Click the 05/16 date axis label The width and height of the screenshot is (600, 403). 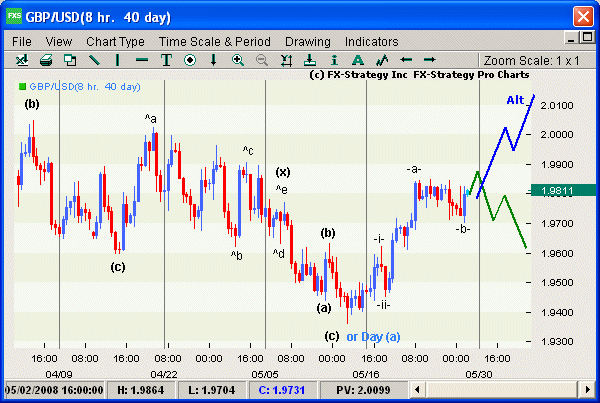pos(366,374)
